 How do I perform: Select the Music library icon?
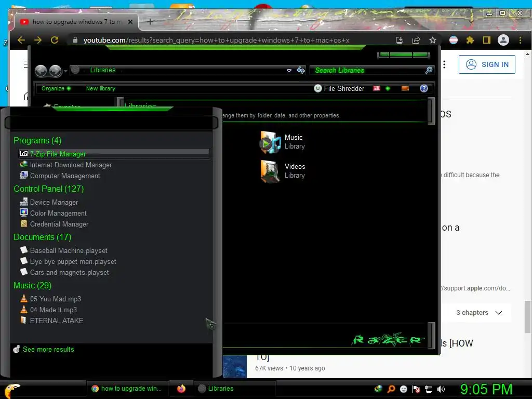(270, 142)
